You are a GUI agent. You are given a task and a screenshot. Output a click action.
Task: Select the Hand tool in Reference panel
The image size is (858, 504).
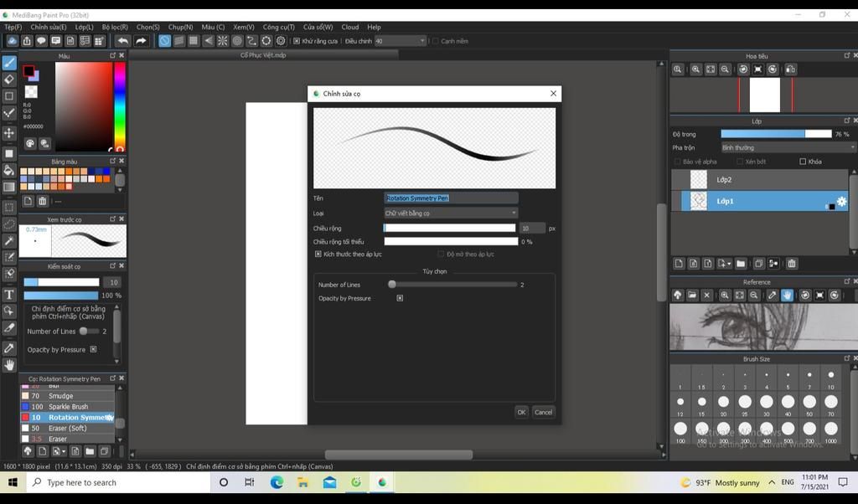(x=787, y=296)
